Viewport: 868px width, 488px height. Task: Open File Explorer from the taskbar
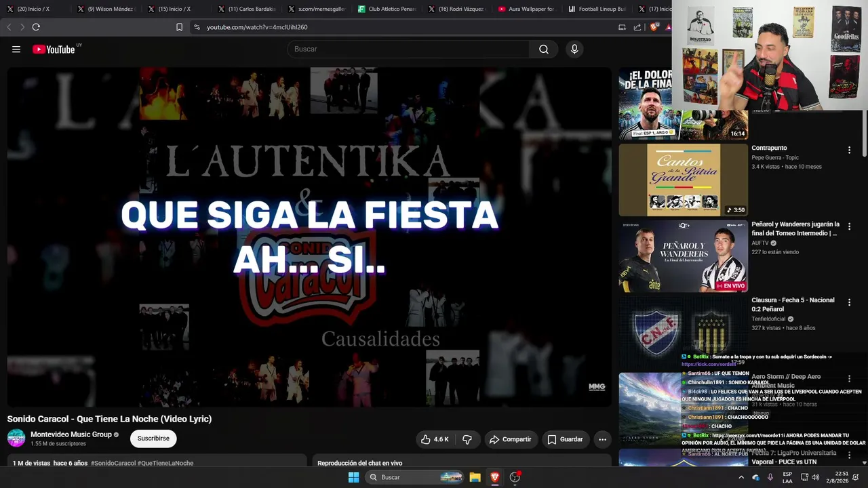click(475, 477)
